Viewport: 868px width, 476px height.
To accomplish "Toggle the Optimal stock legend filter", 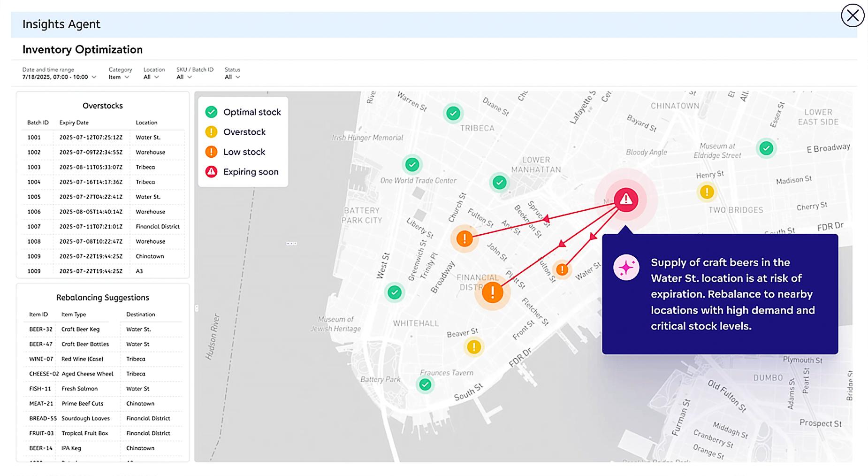I will tap(244, 112).
